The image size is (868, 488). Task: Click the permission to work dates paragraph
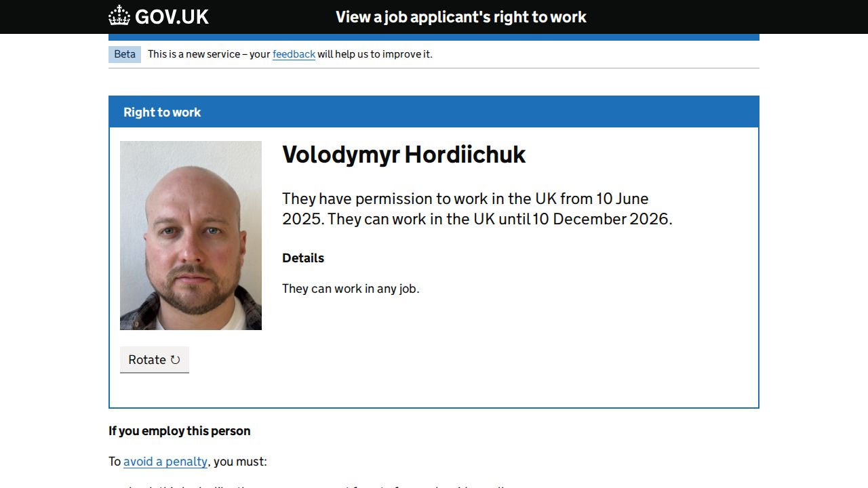tap(475, 209)
